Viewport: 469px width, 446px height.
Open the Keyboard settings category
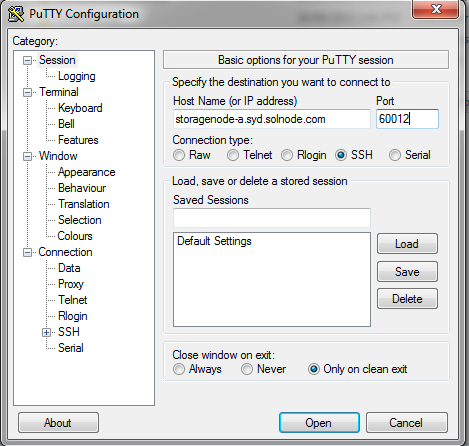pyautogui.click(x=80, y=108)
